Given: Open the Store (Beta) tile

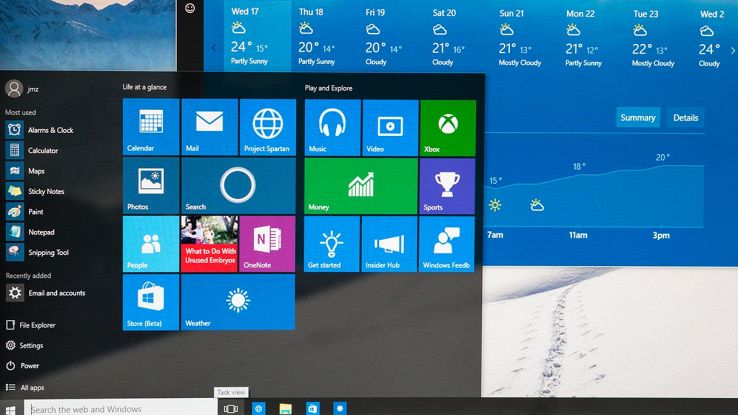Looking at the screenshot, I should 151,302.
